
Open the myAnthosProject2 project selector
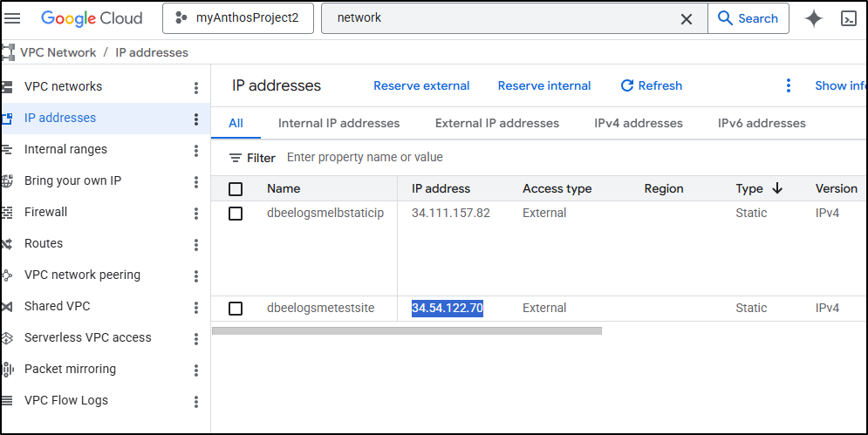coord(238,18)
